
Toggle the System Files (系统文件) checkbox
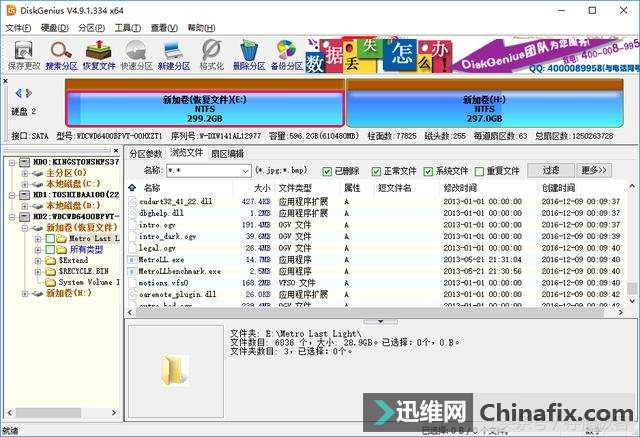tap(427, 171)
